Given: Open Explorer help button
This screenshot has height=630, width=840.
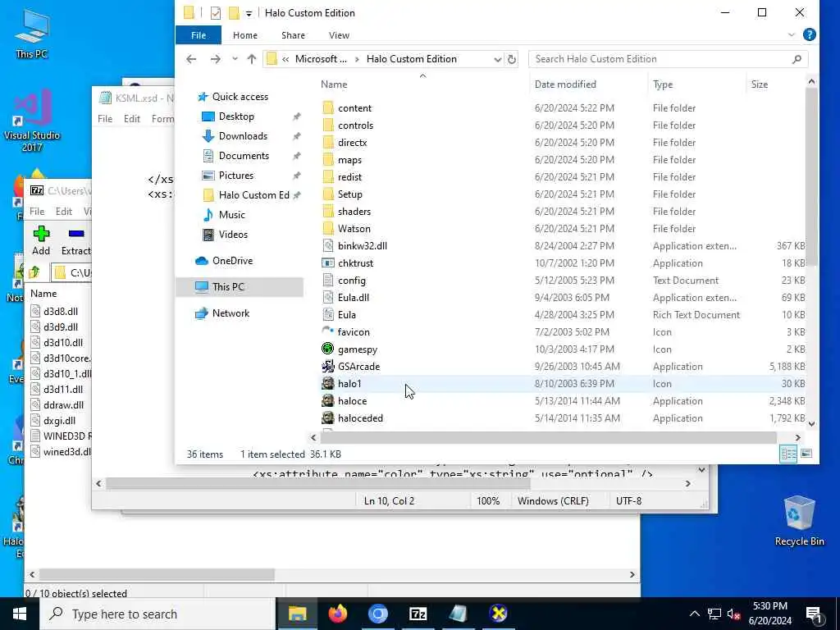Looking at the screenshot, I should pyautogui.click(x=810, y=34).
